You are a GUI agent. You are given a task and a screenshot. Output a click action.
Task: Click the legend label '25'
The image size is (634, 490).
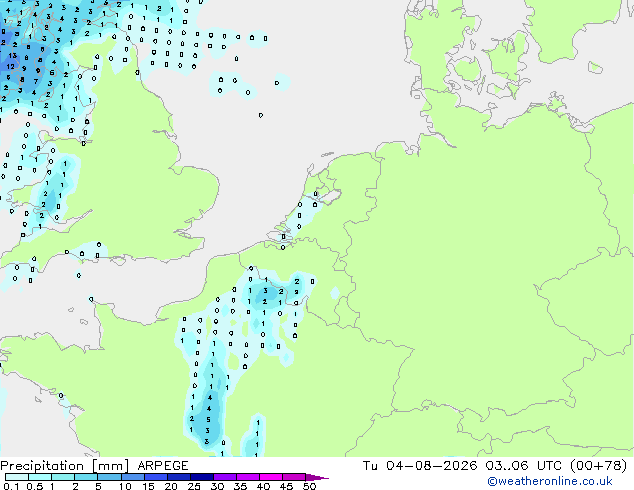click(x=194, y=486)
